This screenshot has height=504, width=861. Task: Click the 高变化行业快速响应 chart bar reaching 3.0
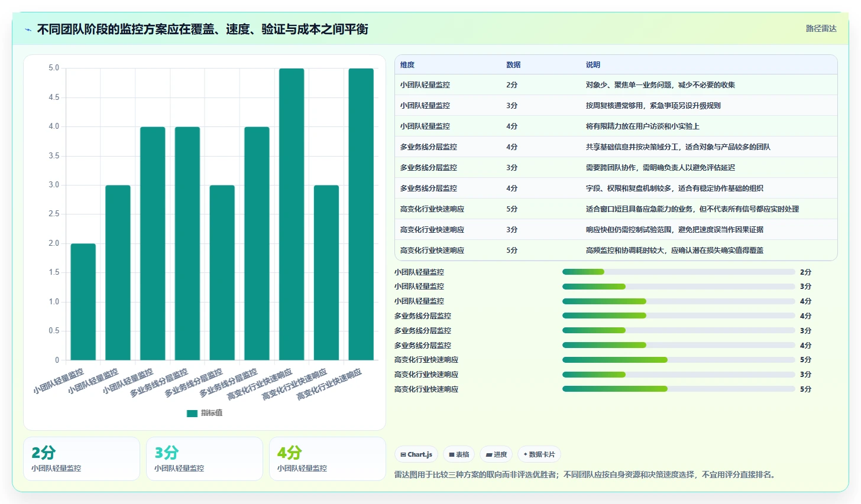pos(326,272)
